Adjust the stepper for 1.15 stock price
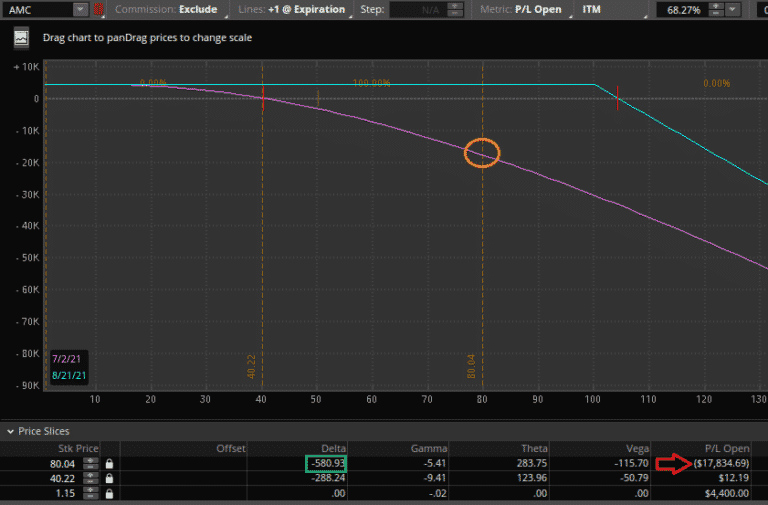 pyautogui.click(x=90, y=493)
